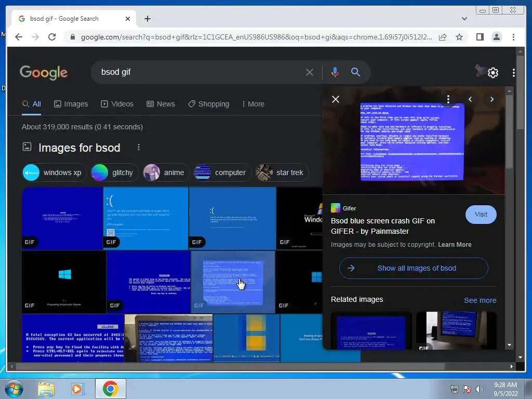Open Action Center flag in system tray
The height and width of the screenshot is (399, 532).
467,389
